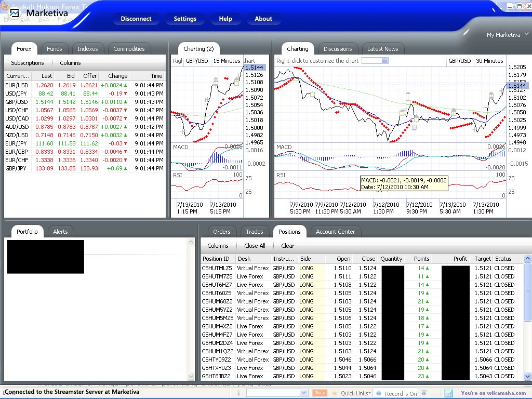Click the File menu in browser menu bar
The width and height of the screenshot is (532, 399).
[x=7, y=19]
